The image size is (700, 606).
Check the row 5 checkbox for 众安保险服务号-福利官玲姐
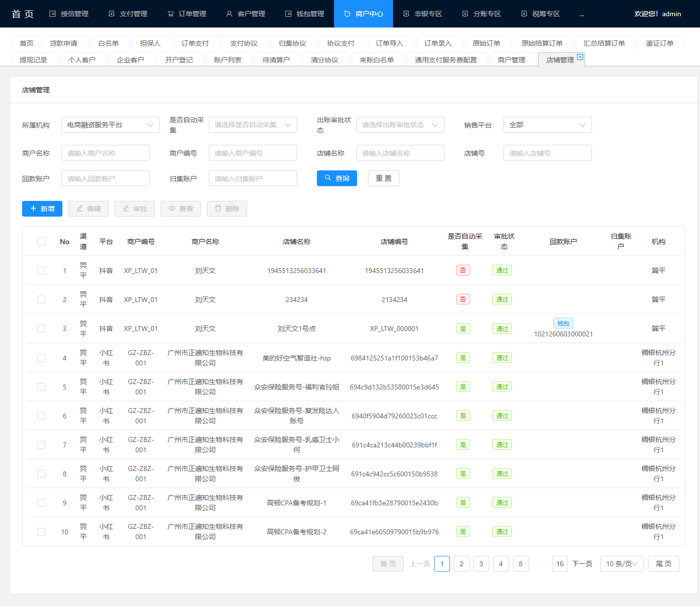(x=41, y=387)
